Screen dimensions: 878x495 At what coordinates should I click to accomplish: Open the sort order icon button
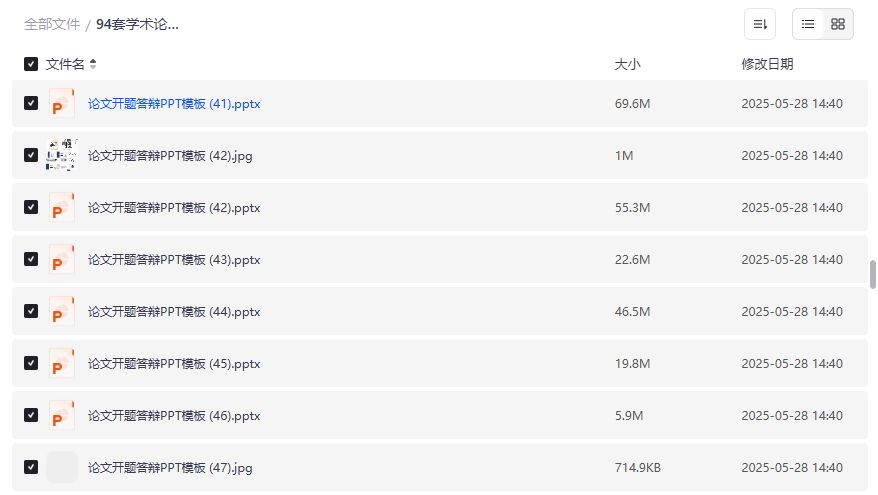760,24
